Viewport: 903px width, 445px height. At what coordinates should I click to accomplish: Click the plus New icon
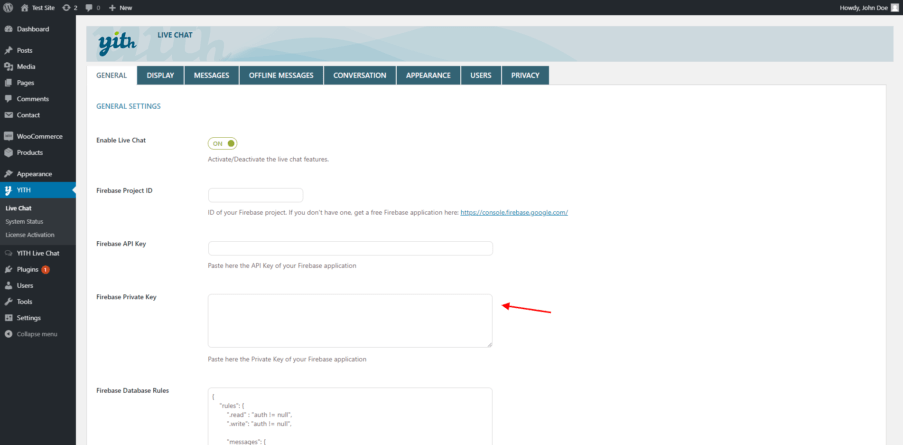point(112,8)
